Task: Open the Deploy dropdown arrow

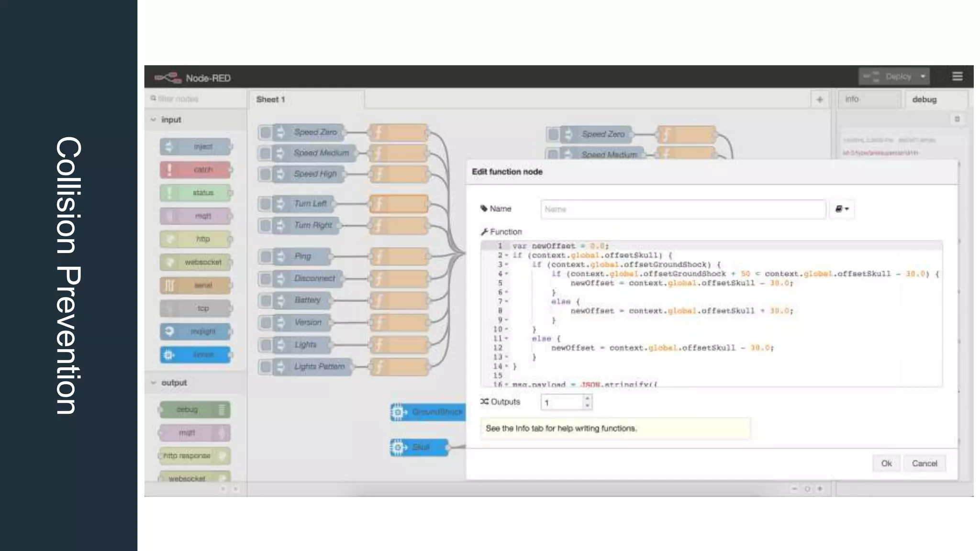Action: (923, 77)
